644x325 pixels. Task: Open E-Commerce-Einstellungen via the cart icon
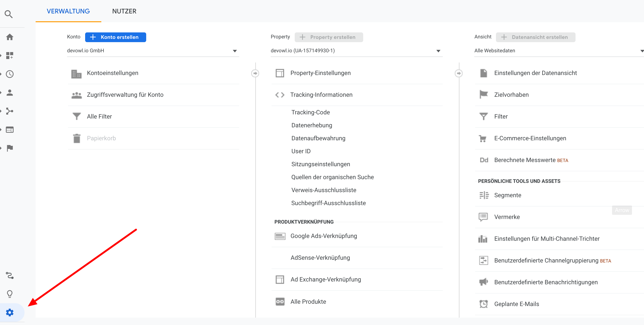(x=483, y=138)
